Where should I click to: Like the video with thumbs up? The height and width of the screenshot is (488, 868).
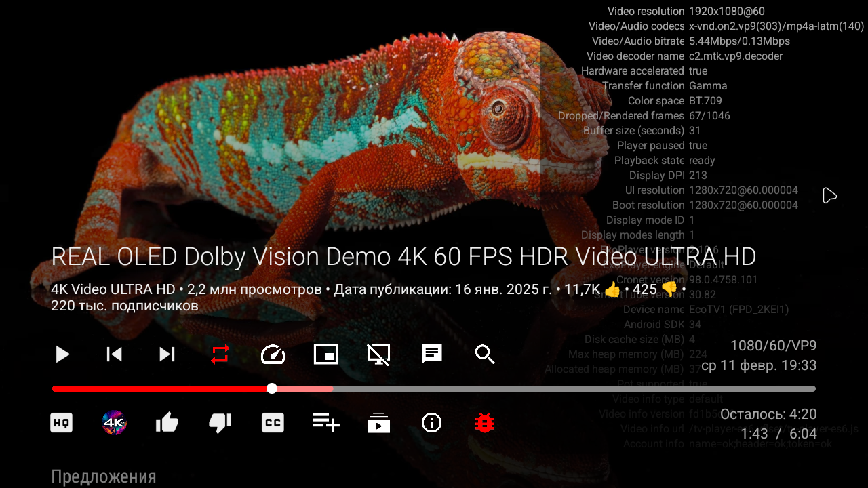167,423
